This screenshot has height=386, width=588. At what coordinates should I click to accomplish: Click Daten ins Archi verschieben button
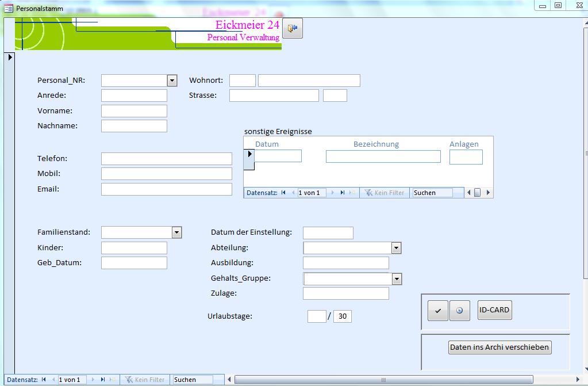click(x=499, y=347)
